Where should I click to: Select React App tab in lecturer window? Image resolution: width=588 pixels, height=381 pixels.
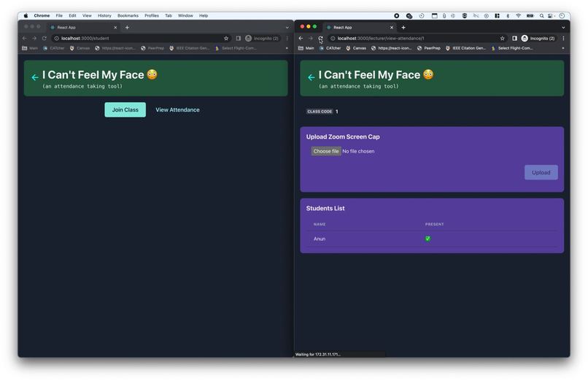[x=359, y=28]
